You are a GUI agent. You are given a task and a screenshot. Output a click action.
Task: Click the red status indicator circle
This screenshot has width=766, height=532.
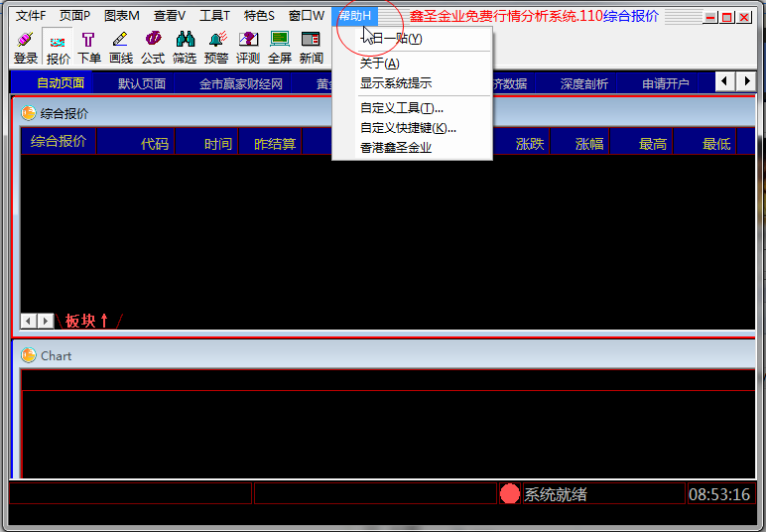pyautogui.click(x=510, y=493)
